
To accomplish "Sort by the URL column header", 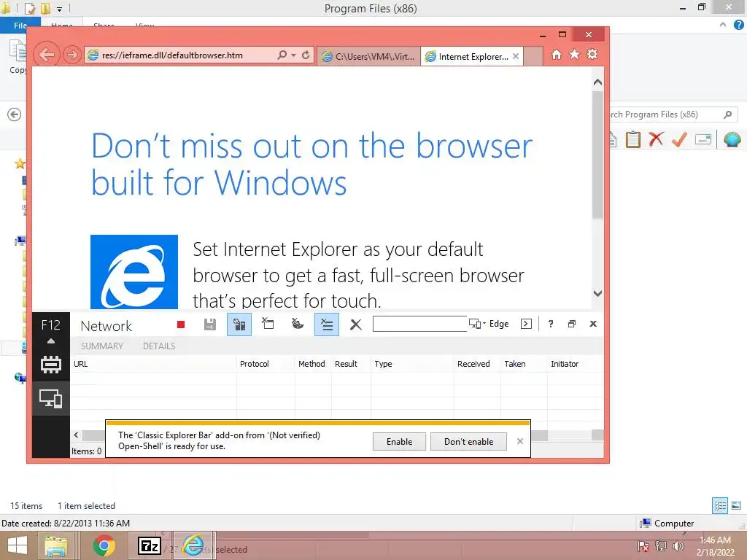I will click(x=153, y=364).
